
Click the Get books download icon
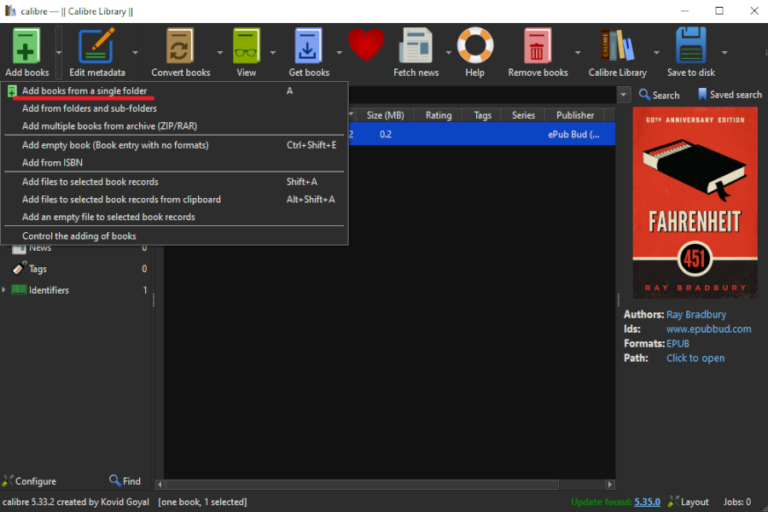click(308, 47)
